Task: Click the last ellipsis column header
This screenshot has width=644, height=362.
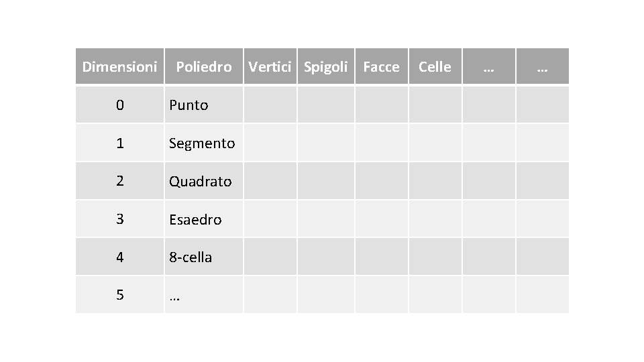Action: [542, 67]
